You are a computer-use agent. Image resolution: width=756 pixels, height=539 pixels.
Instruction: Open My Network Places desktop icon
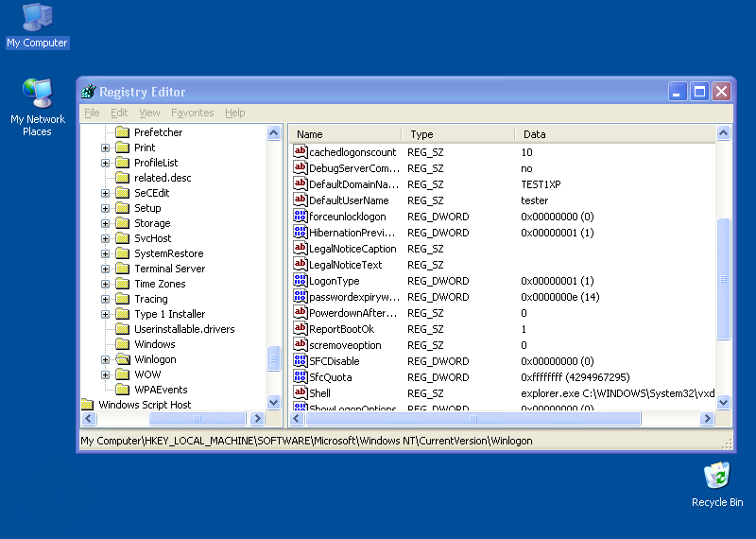pyautogui.click(x=37, y=107)
